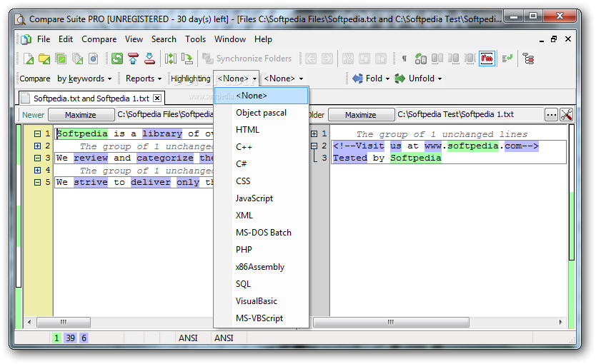Choose Object pascal highlighting
This screenshot has height=364, width=596.
tap(261, 113)
